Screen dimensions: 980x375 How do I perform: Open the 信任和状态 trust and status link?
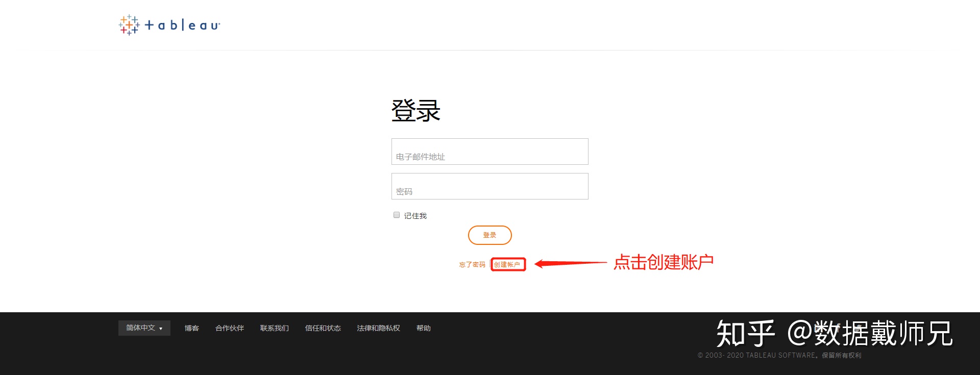(x=323, y=328)
